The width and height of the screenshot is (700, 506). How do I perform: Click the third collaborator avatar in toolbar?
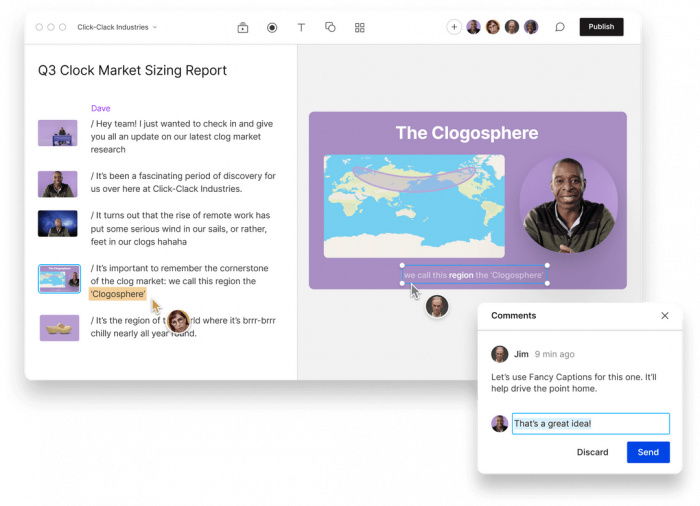(x=512, y=27)
